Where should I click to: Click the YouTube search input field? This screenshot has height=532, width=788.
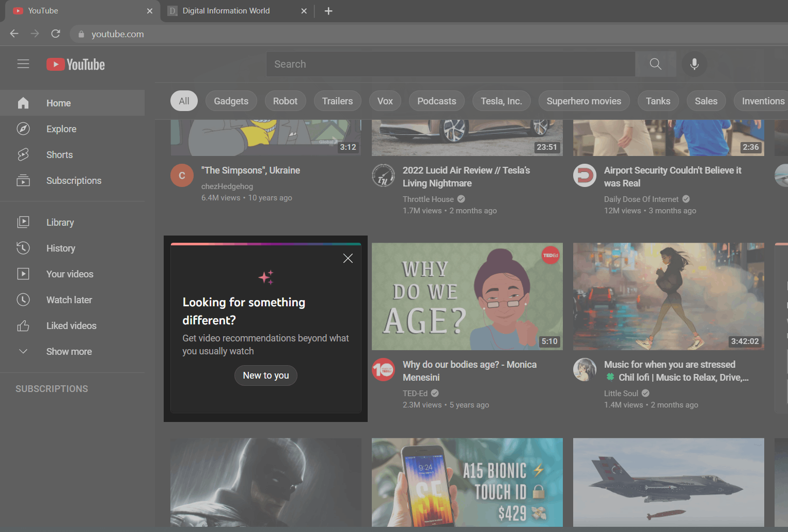click(451, 64)
